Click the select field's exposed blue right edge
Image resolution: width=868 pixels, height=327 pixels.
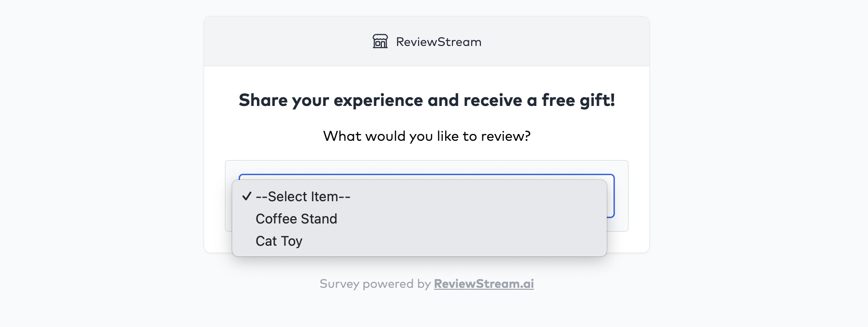tap(611, 196)
